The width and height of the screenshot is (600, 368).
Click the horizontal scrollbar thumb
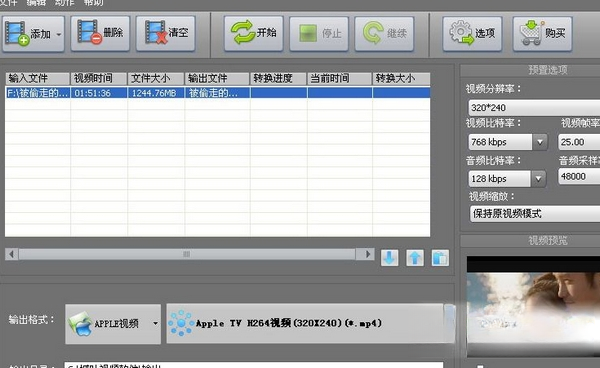(187, 254)
